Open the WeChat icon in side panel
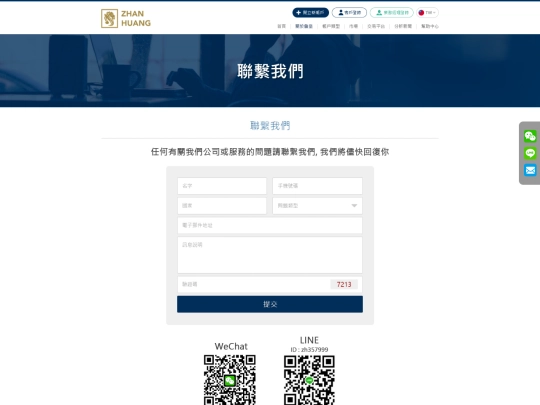This screenshot has height=405, width=540. point(530,136)
